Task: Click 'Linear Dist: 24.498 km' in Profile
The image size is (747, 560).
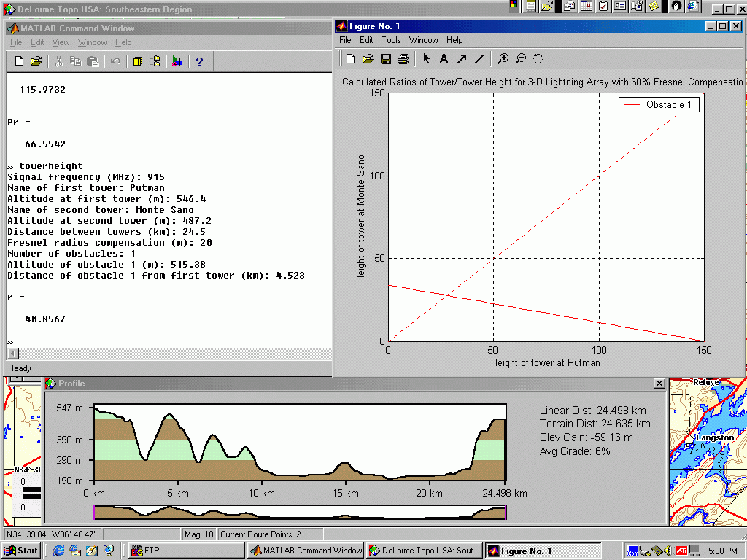Action: (592, 411)
